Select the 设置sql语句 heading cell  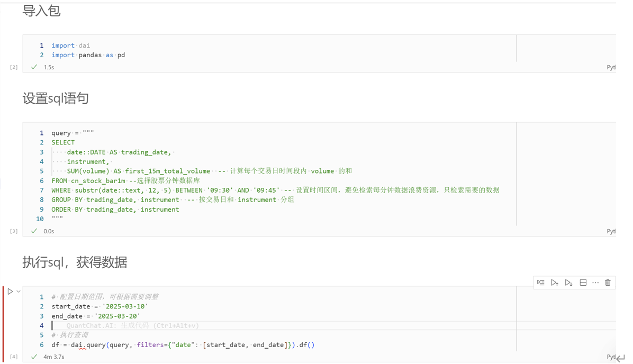coord(56,98)
